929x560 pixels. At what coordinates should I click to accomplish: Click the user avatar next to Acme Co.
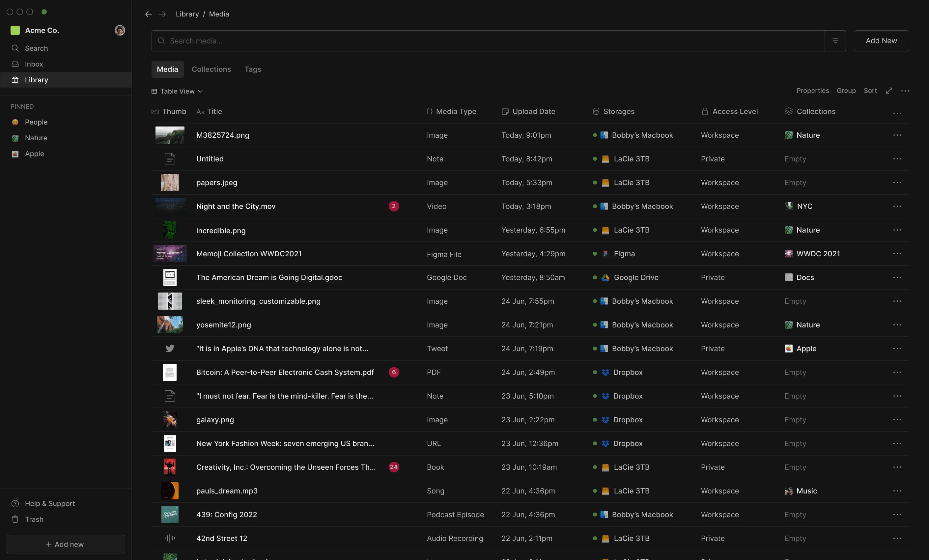pyautogui.click(x=120, y=30)
